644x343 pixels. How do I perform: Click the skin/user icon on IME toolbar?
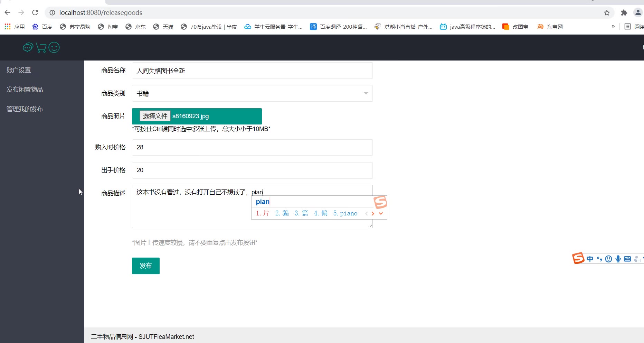[637, 259]
